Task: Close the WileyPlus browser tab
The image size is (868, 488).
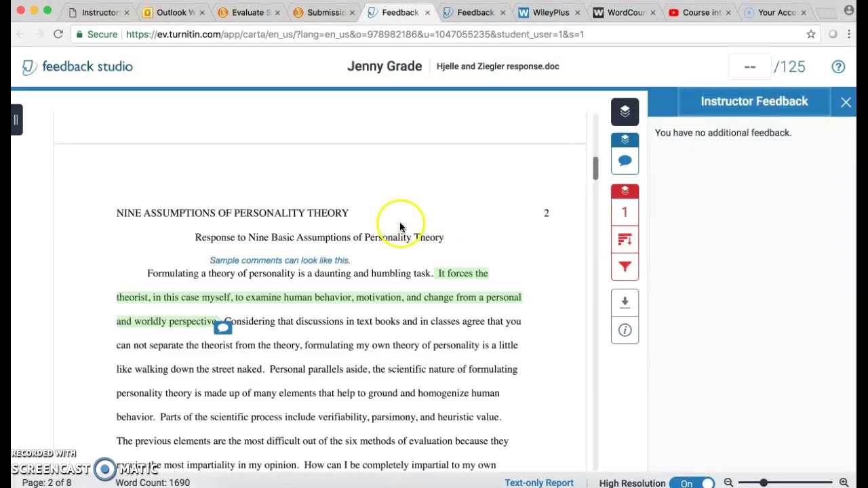Action: click(578, 12)
